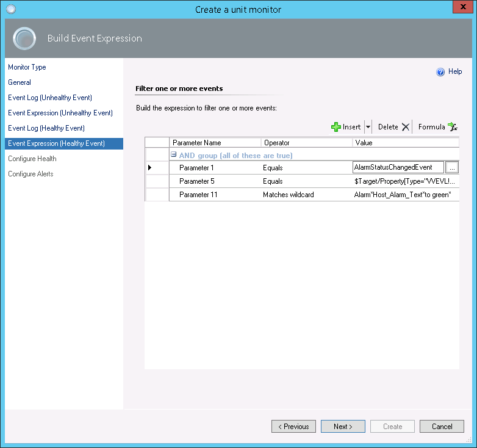The width and height of the screenshot is (477, 448).
Task: Select the Parameter 5 row name
Action: [x=196, y=181]
